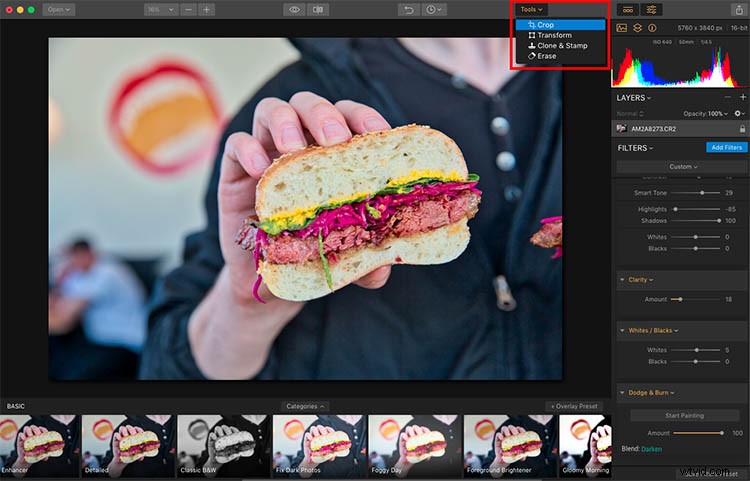Collapse the Clarity filter triangle

[622, 280]
